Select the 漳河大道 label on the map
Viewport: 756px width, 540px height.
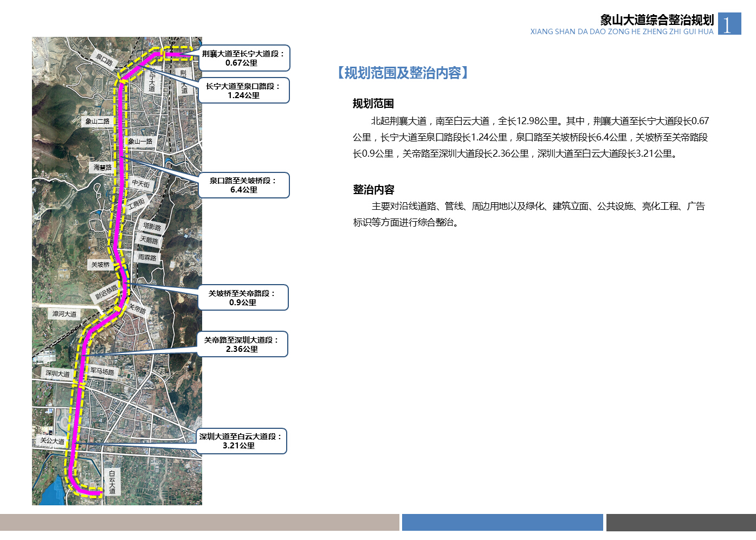point(64,314)
